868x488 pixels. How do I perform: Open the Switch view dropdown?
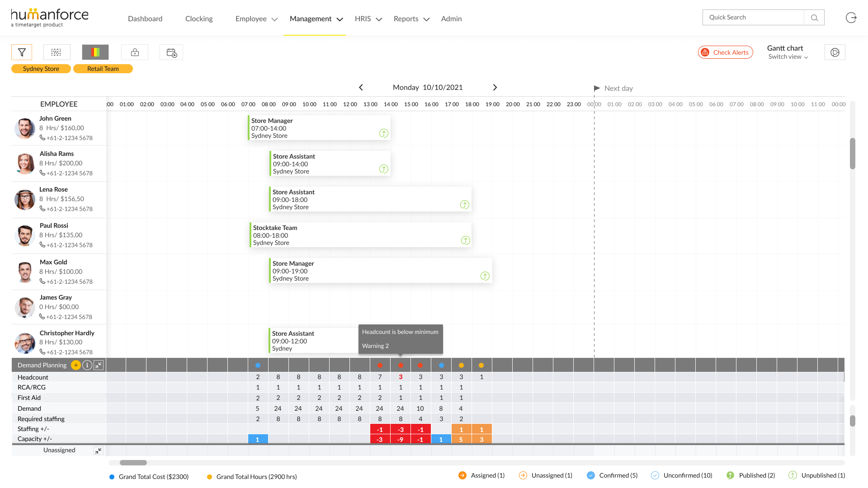pos(788,57)
